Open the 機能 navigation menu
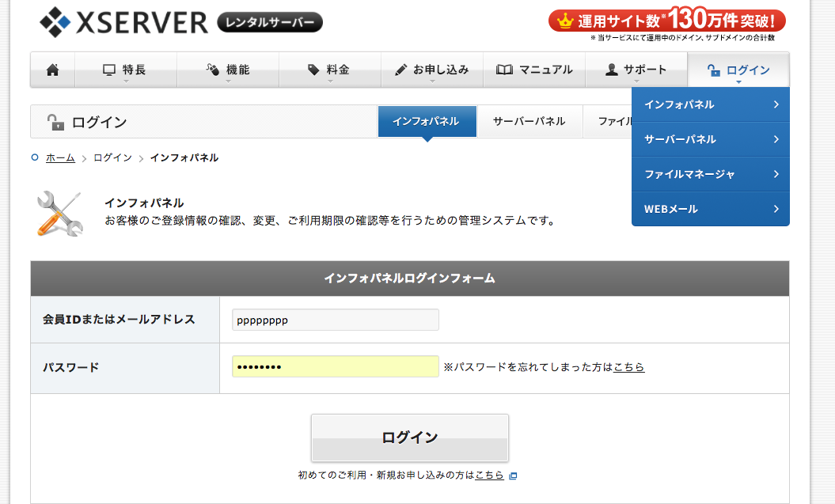This screenshot has width=835, height=504. (x=228, y=70)
